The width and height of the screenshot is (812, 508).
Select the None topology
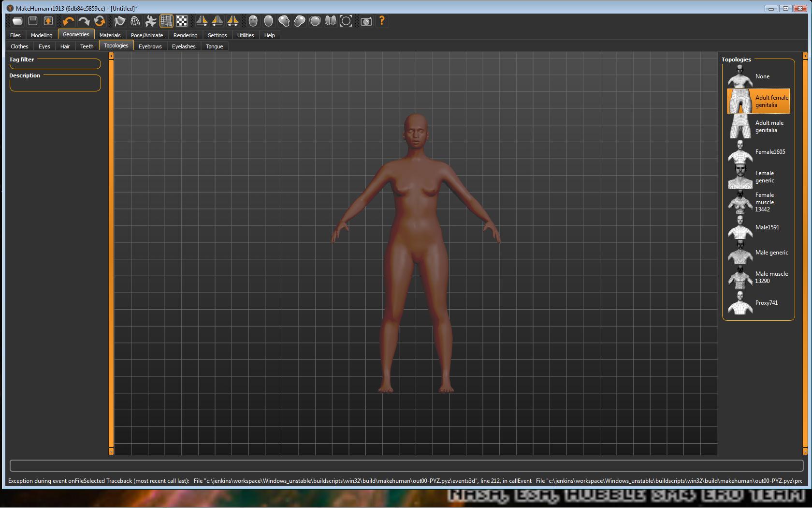(758, 76)
